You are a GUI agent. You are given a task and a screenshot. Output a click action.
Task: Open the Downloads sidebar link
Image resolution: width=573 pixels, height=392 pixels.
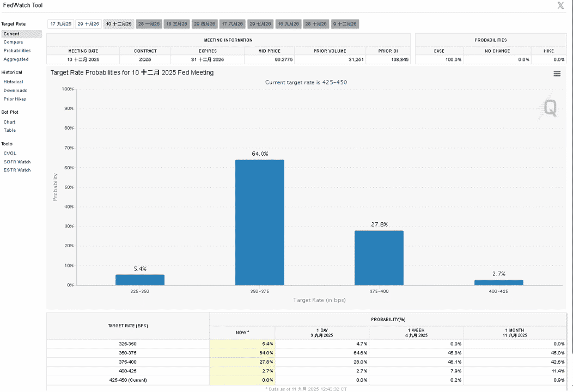(15, 90)
